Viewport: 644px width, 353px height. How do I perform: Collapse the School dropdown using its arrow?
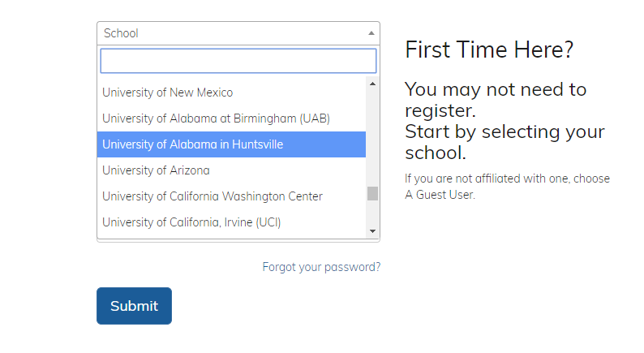coord(371,33)
